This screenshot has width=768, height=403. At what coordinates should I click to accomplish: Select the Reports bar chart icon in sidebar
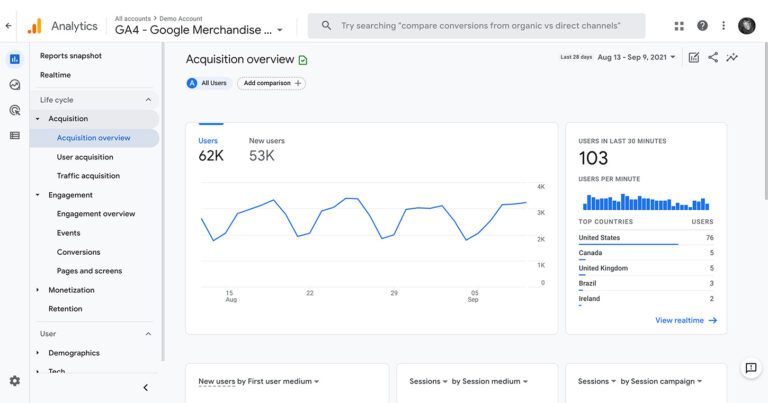(15, 59)
